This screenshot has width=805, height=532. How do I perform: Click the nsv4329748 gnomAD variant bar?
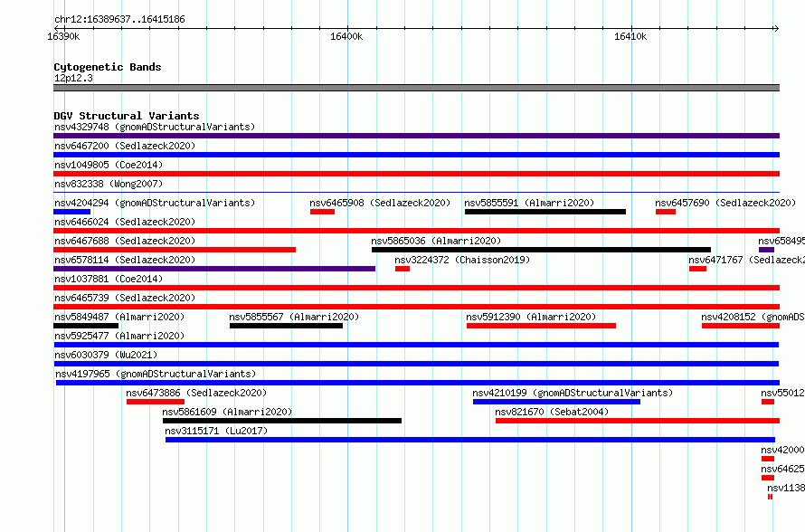point(416,136)
